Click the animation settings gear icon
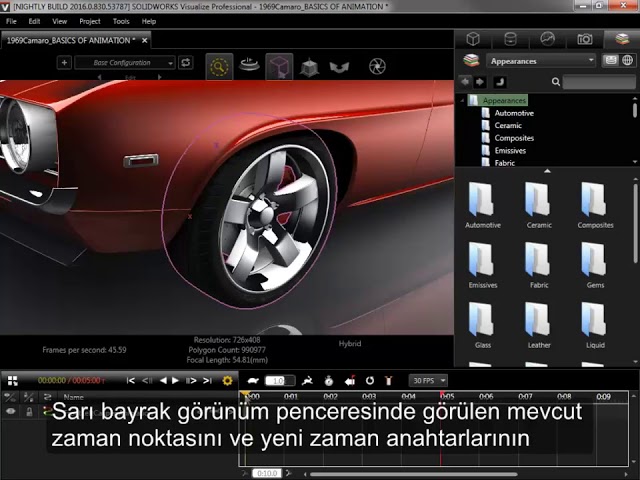Viewport: 640px width, 480px height. click(x=227, y=380)
